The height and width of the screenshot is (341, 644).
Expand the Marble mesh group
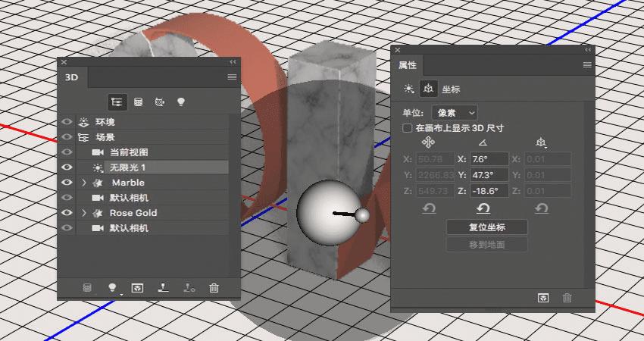point(84,183)
